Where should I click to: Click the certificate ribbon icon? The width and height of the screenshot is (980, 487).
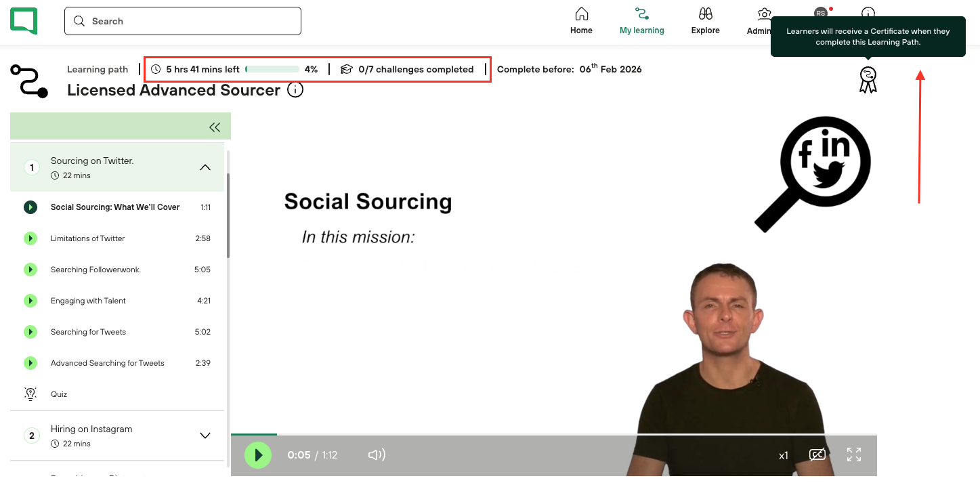[x=868, y=80]
